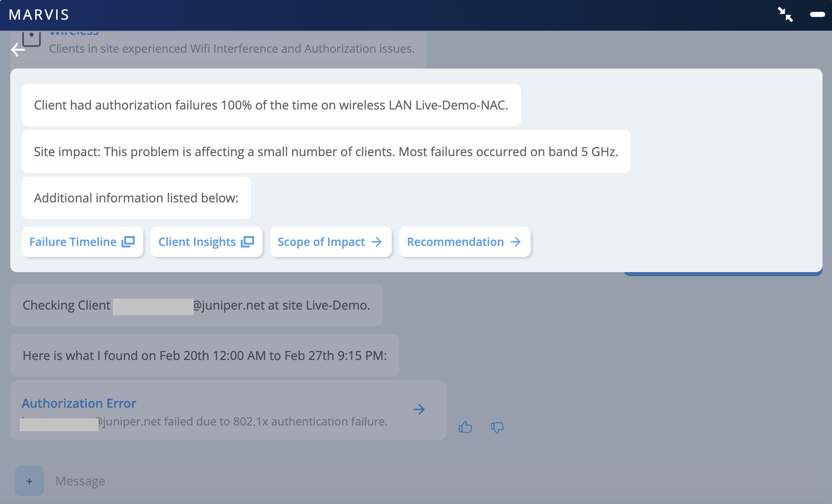Give thumbs down feedback
This screenshot has width=832, height=504.
pos(497,427)
